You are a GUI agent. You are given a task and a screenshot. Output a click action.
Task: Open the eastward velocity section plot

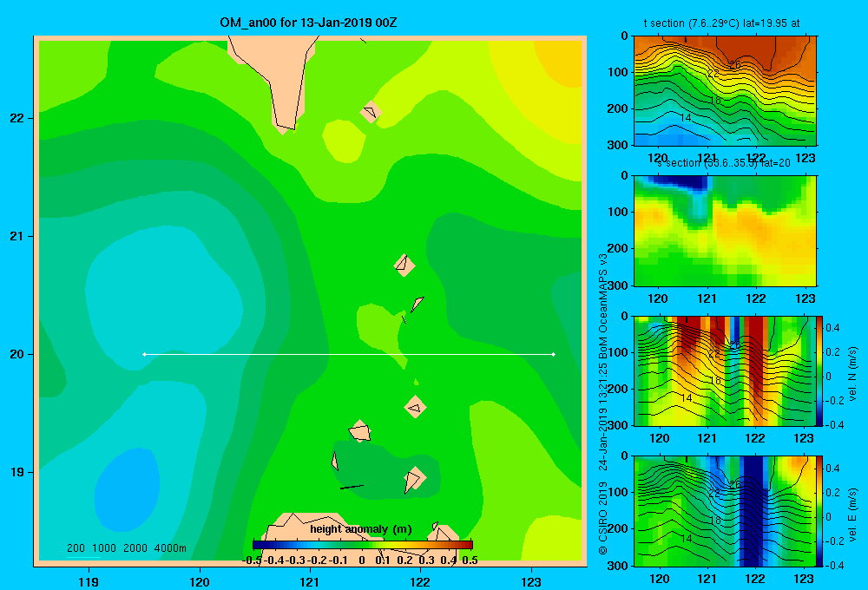725,511
